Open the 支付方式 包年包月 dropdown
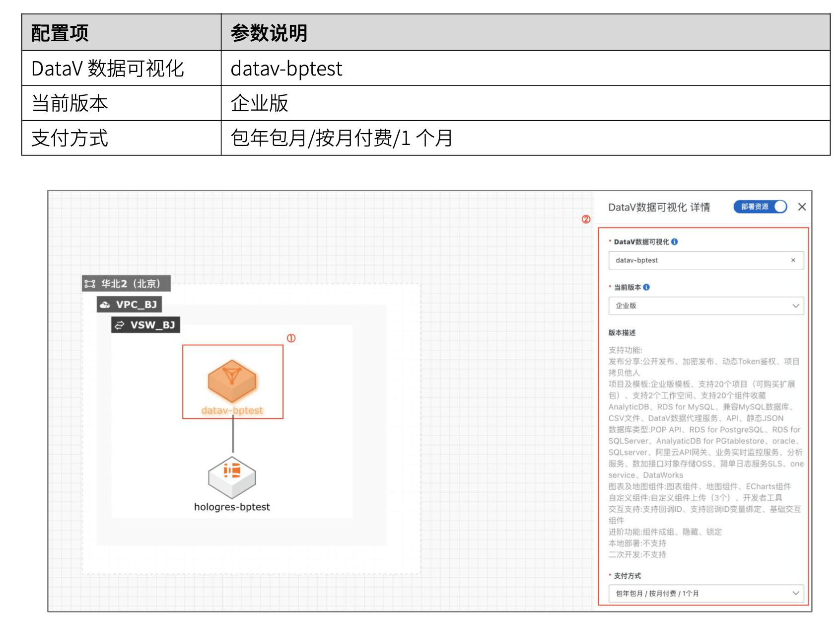The height and width of the screenshot is (618, 840). [x=706, y=593]
